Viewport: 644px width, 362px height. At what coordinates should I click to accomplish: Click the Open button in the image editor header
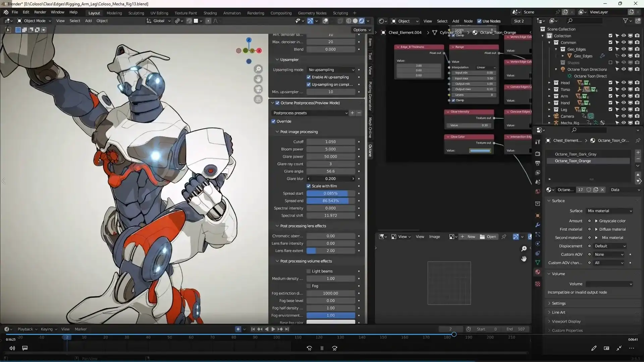pyautogui.click(x=491, y=236)
